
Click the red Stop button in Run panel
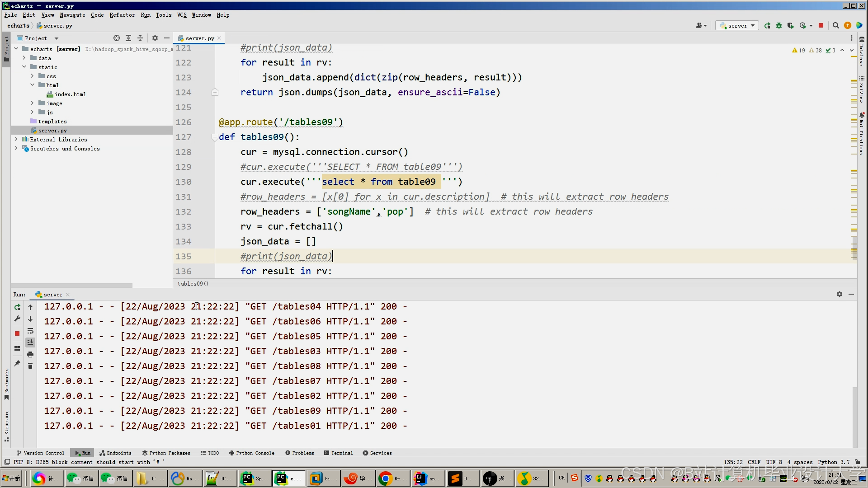pyautogui.click(x=17, y=333)
